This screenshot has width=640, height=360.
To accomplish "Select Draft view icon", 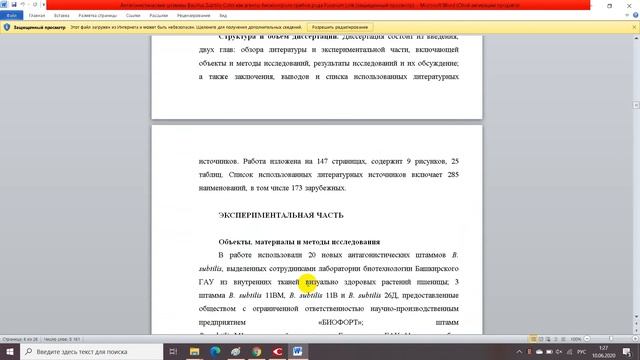I will [563, 339].
